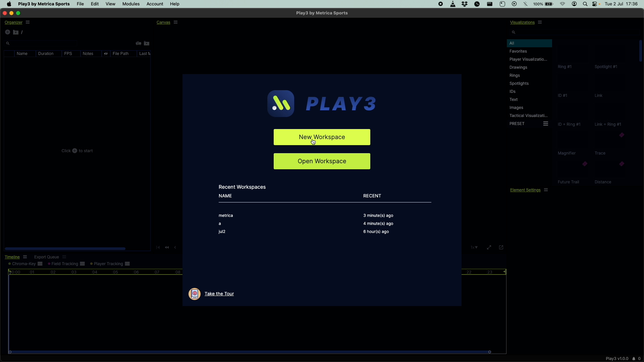This screenshot has width=644, height=362.
Task: Open the Element Settings panel menu
Action: [x=546, y=190]
